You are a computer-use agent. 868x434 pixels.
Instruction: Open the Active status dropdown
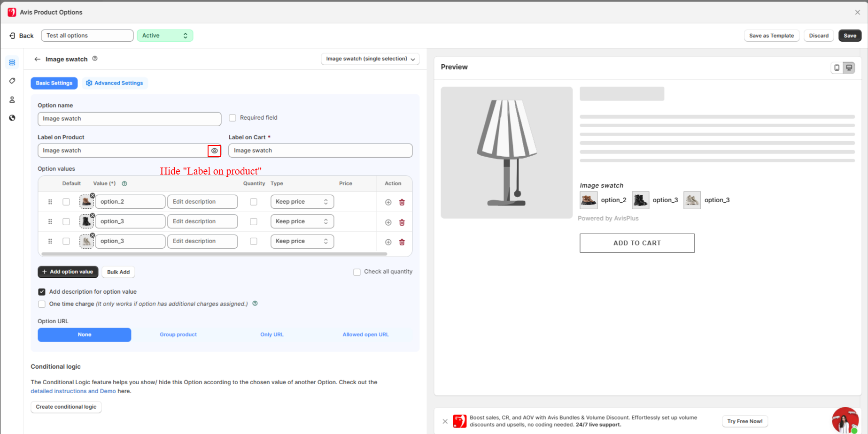pos(165,36)
